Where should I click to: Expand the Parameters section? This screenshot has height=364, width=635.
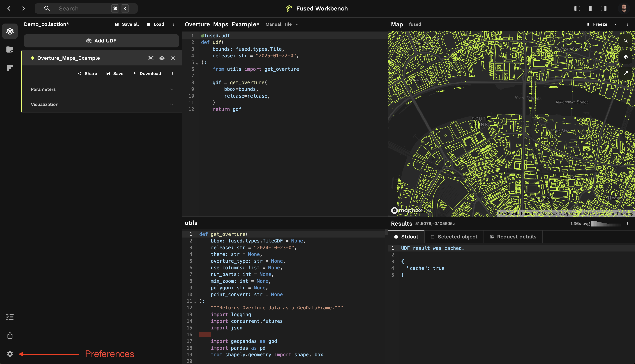tap(102, 89)
